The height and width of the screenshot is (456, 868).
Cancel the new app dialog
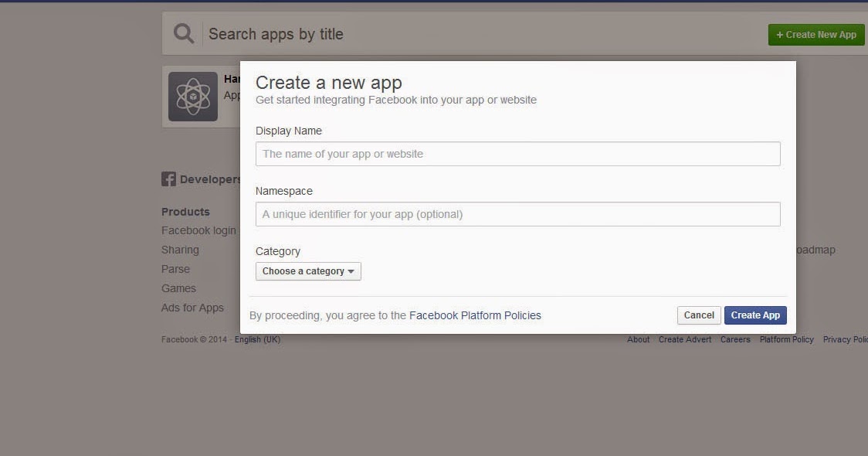pyautogui.click(x=699, y=315)
